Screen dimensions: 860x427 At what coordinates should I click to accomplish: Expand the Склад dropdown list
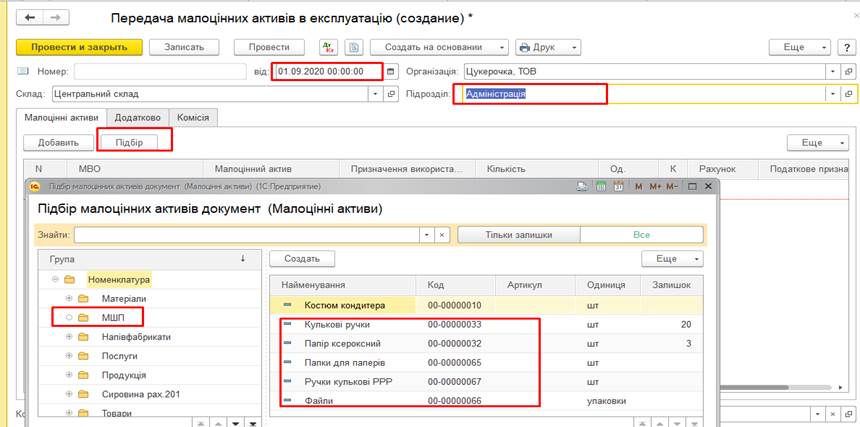coord(376,94)
